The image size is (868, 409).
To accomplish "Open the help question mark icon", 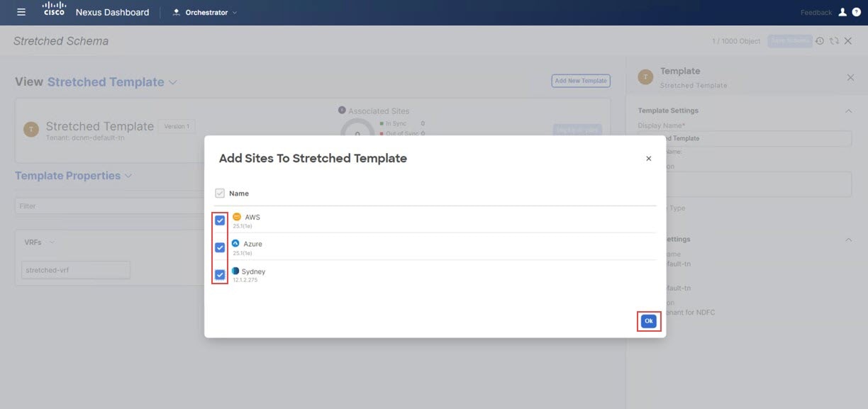I will [x=856, y=12].
